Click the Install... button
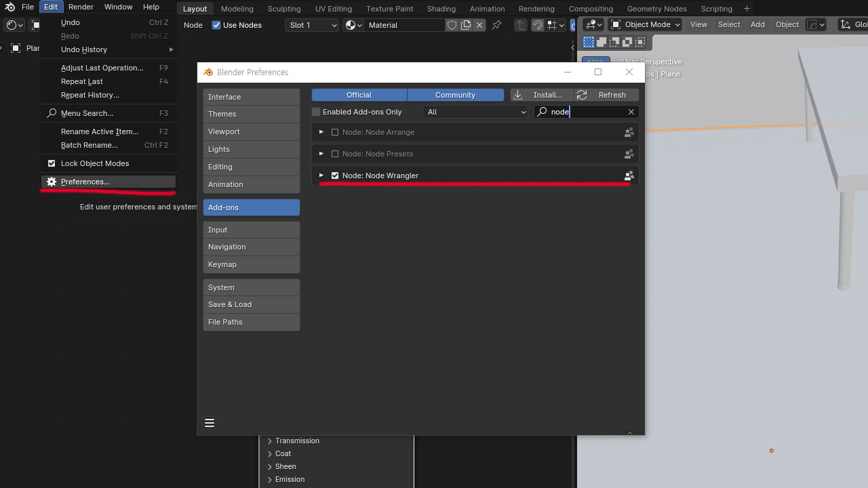The height and width of the screenshot is (488, 868). pyautogui.click(x=542, y=95)
